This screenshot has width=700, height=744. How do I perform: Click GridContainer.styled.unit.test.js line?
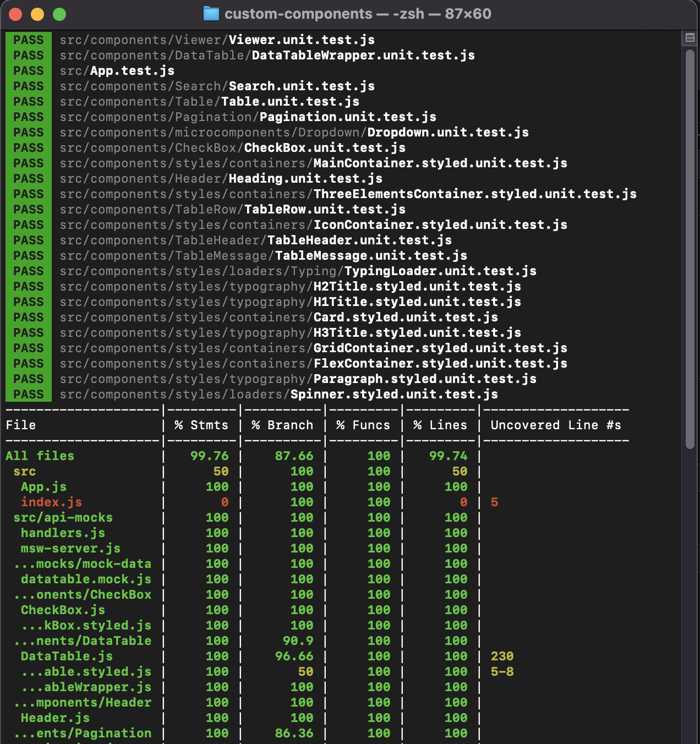tap(314, 348)
